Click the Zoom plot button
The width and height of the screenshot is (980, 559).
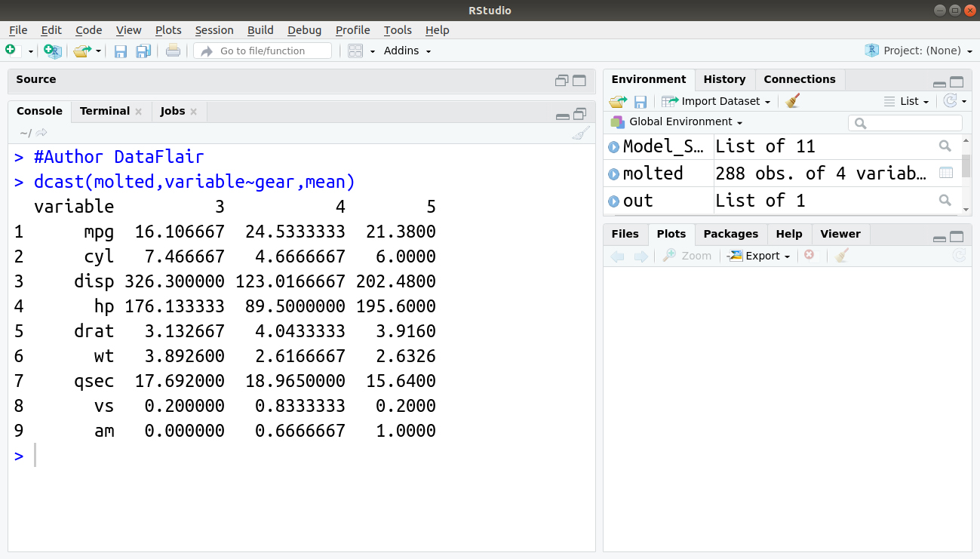point(687,256)
